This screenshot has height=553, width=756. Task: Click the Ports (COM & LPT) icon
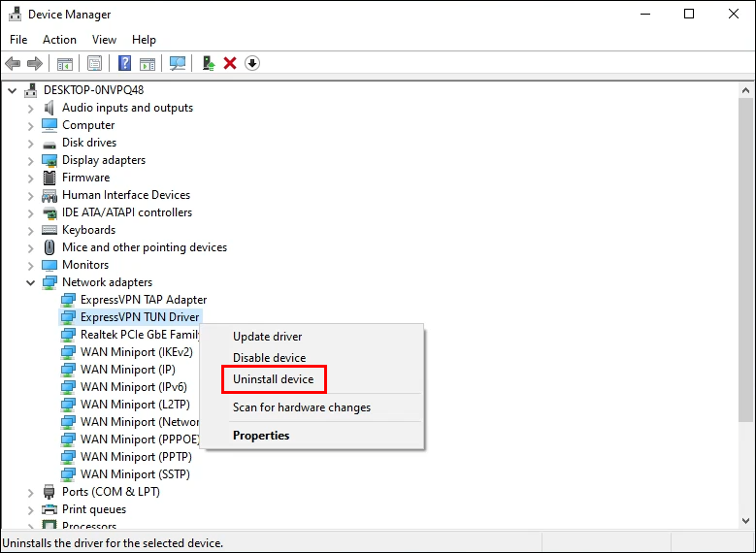pos(49,492)
